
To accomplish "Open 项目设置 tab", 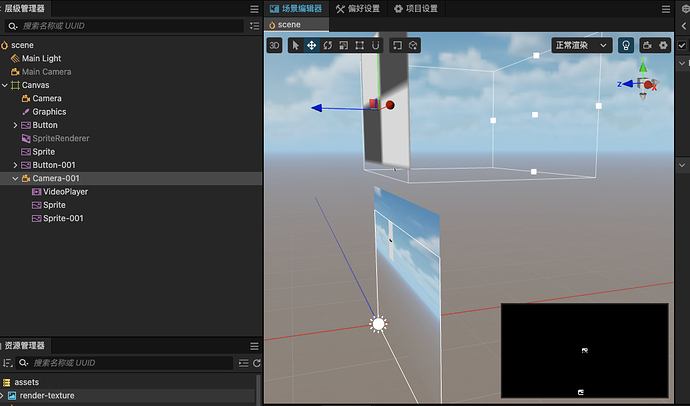I will (x=416, y=9).
